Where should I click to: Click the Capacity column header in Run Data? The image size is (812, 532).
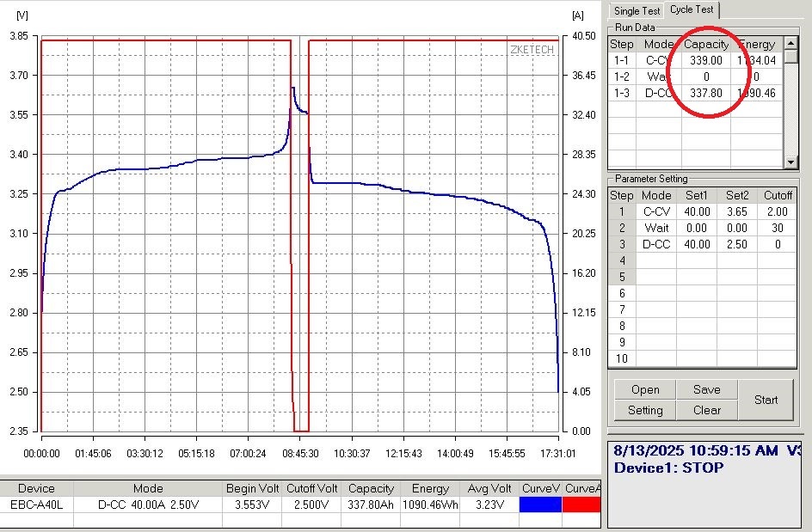coord(705,44)
